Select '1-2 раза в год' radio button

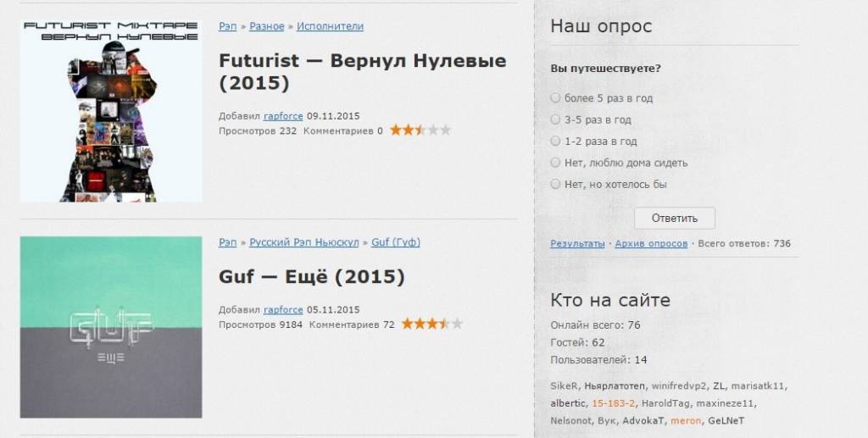click(555, 141)
